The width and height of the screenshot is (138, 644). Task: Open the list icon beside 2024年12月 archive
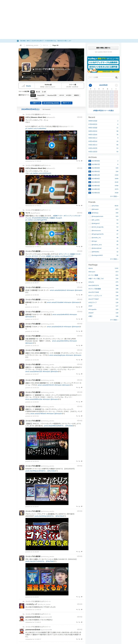coord(90,175)
